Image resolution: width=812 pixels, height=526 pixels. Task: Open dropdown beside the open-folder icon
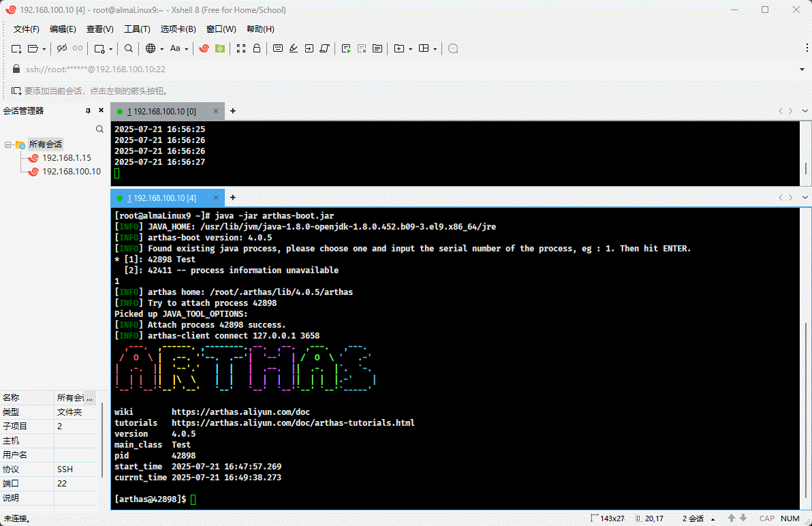(x=44, y=49)
